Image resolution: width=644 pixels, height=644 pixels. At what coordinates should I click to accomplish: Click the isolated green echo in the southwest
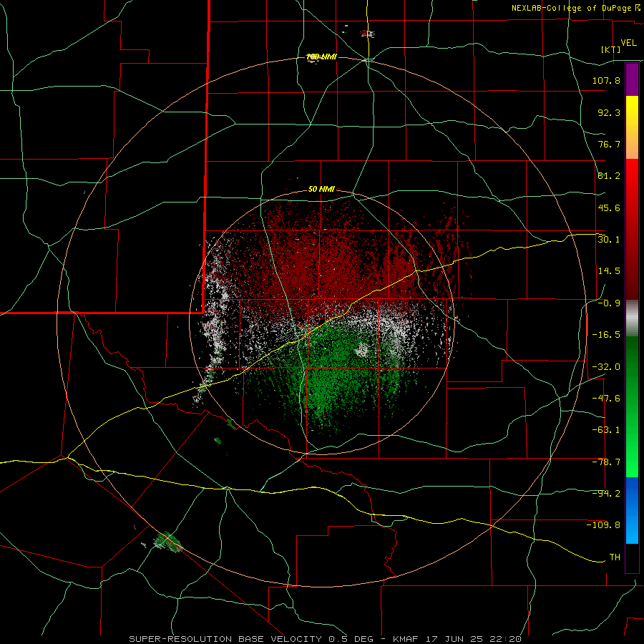(x=168, y=542)
